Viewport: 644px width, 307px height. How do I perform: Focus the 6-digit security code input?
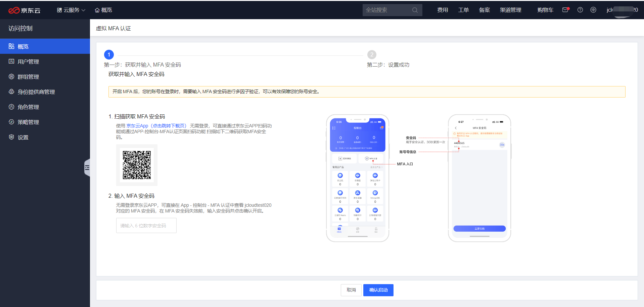[x=146, y=226]
